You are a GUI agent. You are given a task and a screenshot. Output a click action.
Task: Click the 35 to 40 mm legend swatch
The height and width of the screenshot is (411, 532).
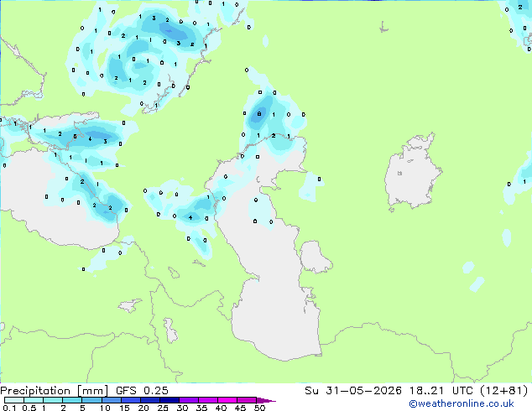[x=207, y=400]
